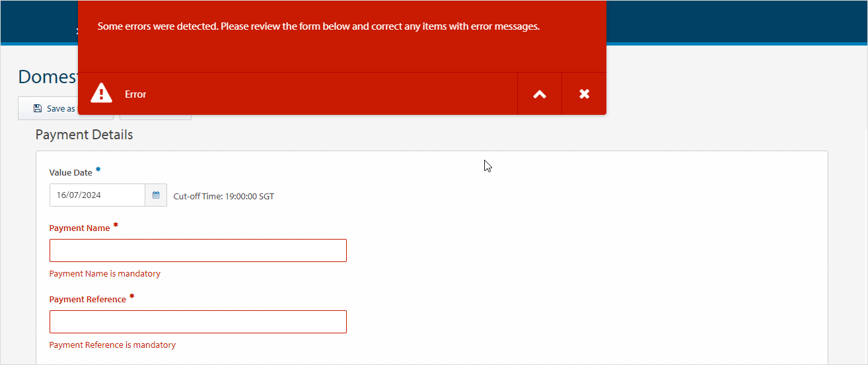
Task: Focus the empty Payment Name input box
Action: point(198,251)
